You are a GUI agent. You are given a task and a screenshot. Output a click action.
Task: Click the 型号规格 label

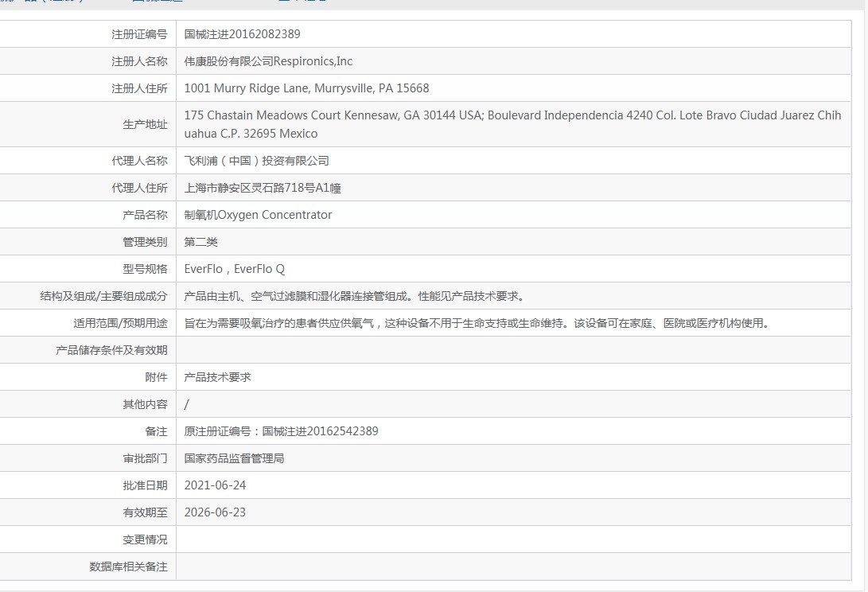(145, 269)
